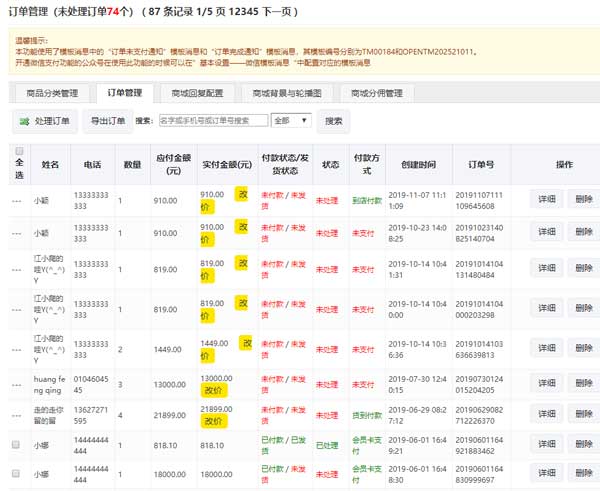
Task: Click the 已处理 status in 818.10 order row
Action: 327,445
